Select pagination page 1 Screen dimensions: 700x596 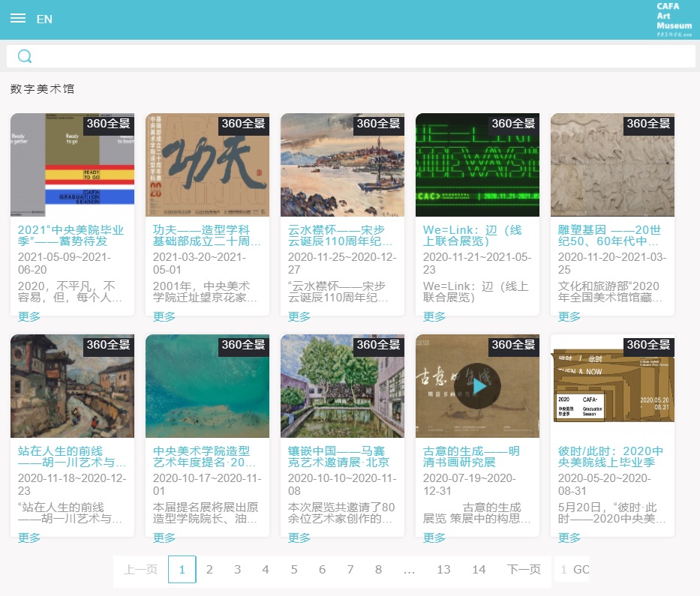(x=182, y=570)
